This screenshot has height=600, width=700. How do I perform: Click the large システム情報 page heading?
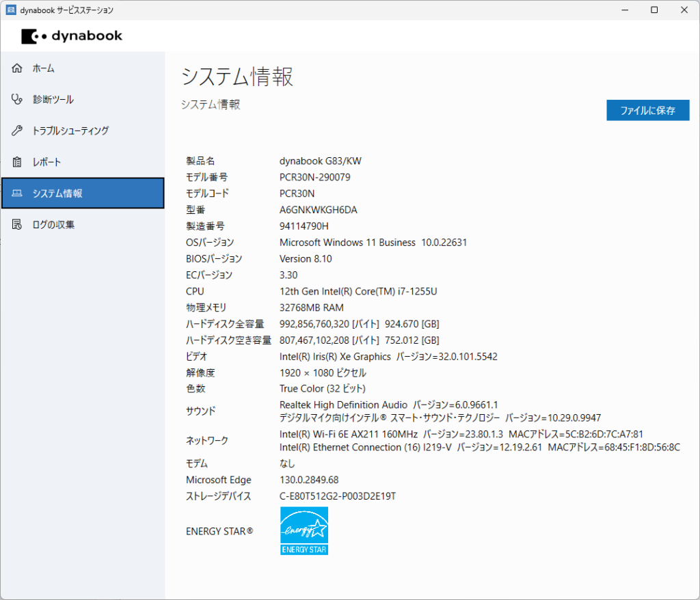click(x=237, y=77)
